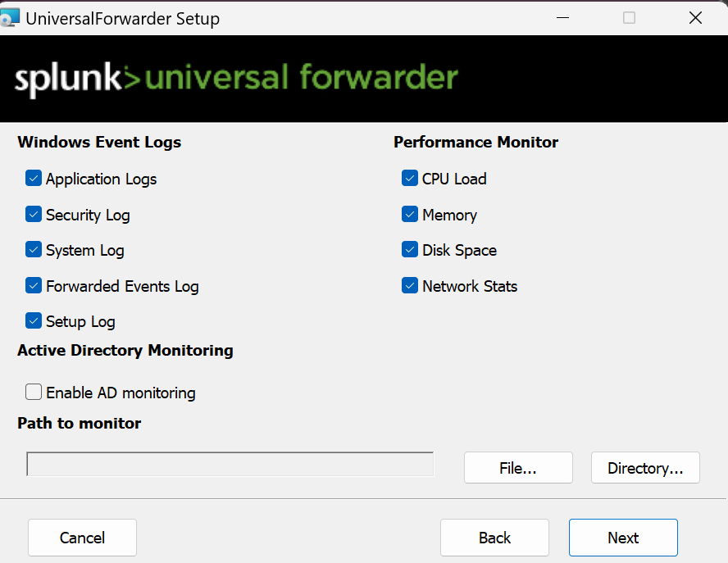Open the File... browse button

coord(518,467)
